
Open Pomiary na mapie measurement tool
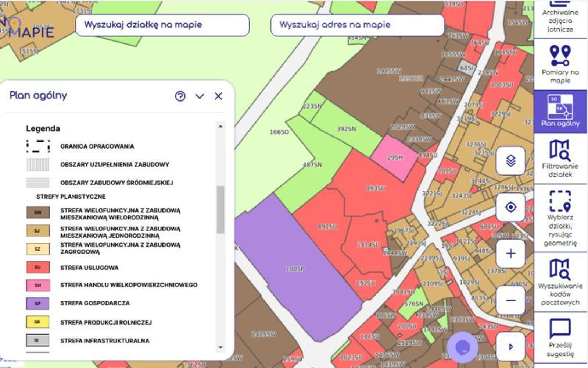pos(560,64)
